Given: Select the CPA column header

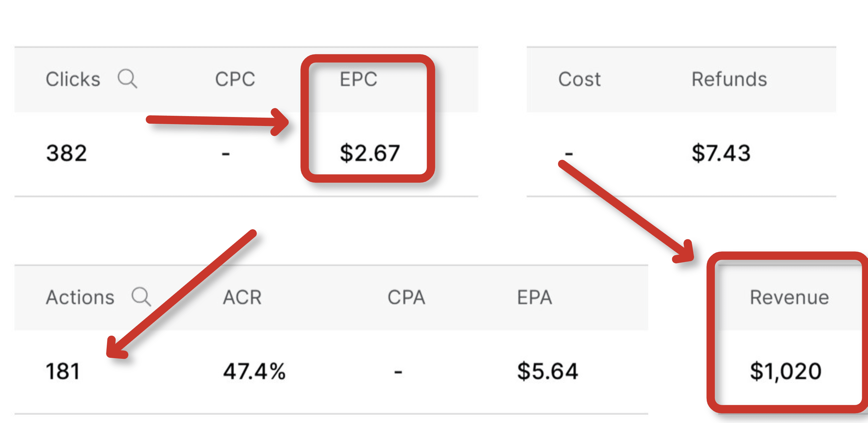Looking at the screenshot, I should [x=406, y=297].
